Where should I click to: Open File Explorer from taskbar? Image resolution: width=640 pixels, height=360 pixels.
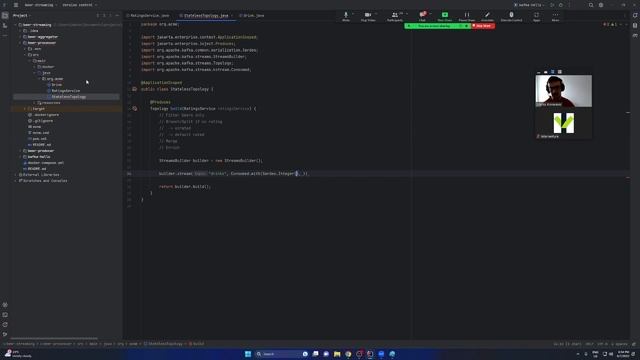(337, 354)
